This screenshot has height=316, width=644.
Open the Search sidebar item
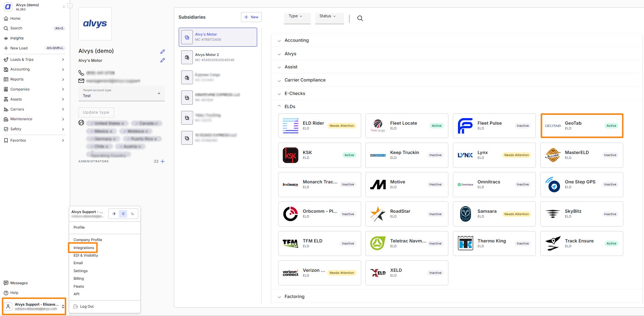pos(34,28)
